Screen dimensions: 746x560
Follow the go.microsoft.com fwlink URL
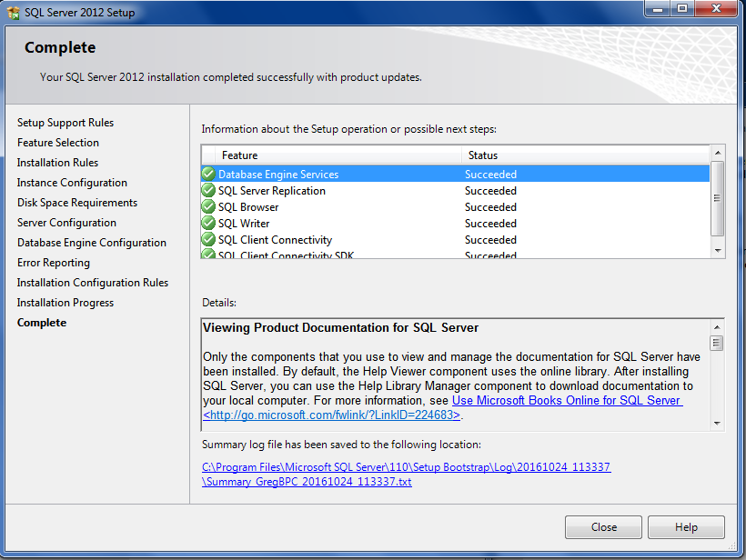pos(332,415)
